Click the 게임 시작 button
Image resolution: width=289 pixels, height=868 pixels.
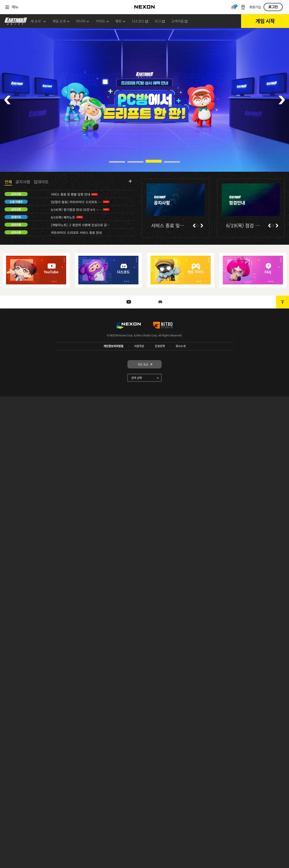[x=265, y=21]
